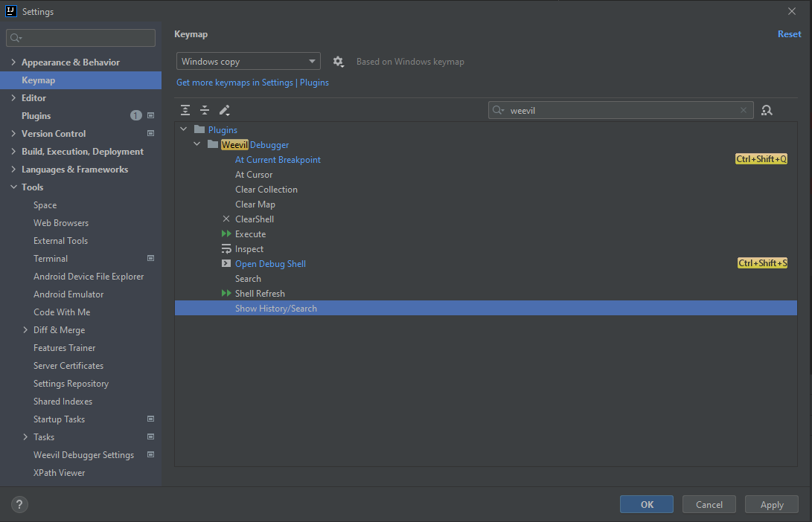Expand the Tasks settings node
Screen dimensions: 812x522
click(x=25, y=436)
